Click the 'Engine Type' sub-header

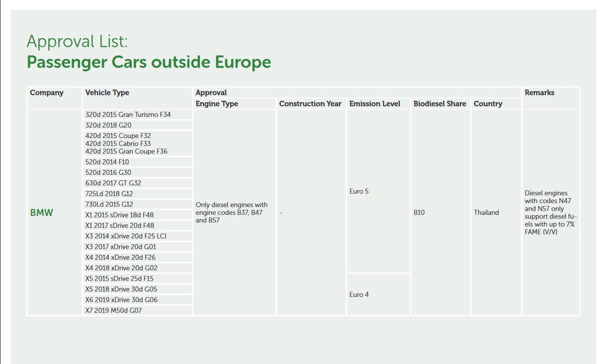coord(217,104)
